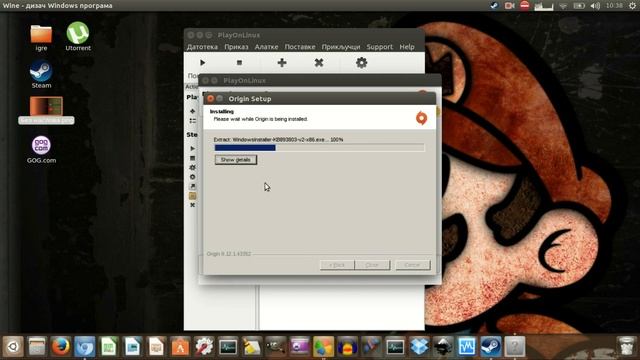Click the sidebar shortcut arrow icon
This screenshot has width=640, height=360.
193,187
